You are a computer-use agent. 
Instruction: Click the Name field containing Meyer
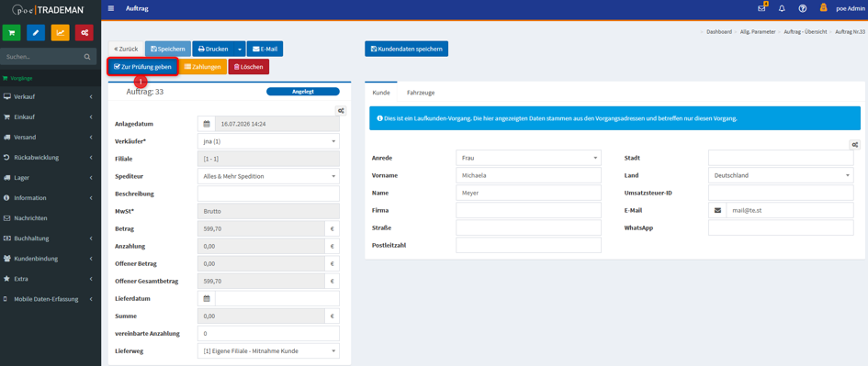click(529, 193)
